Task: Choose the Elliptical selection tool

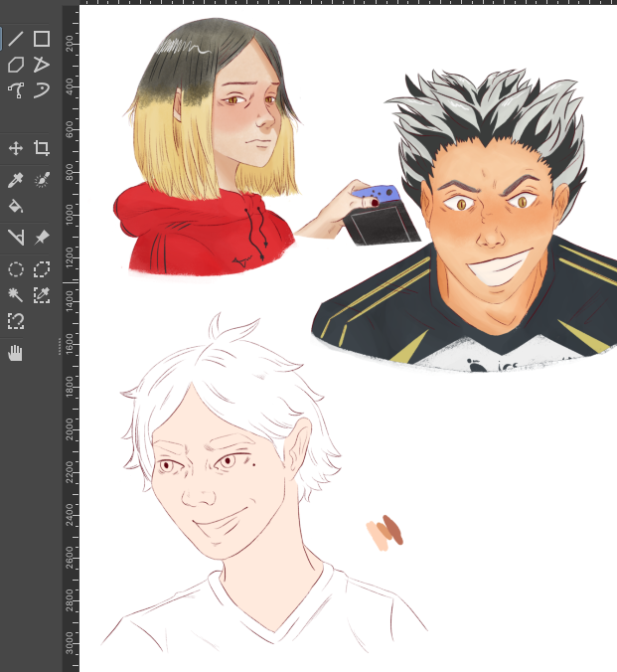Action: click(x=16, y=269)
